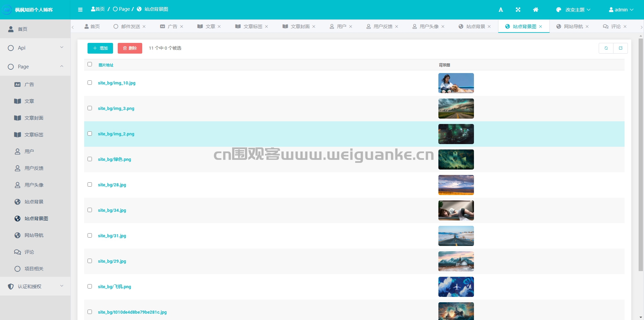644x320 pixels.
Task: Close the 站点背景 tab
Action: 489,26
